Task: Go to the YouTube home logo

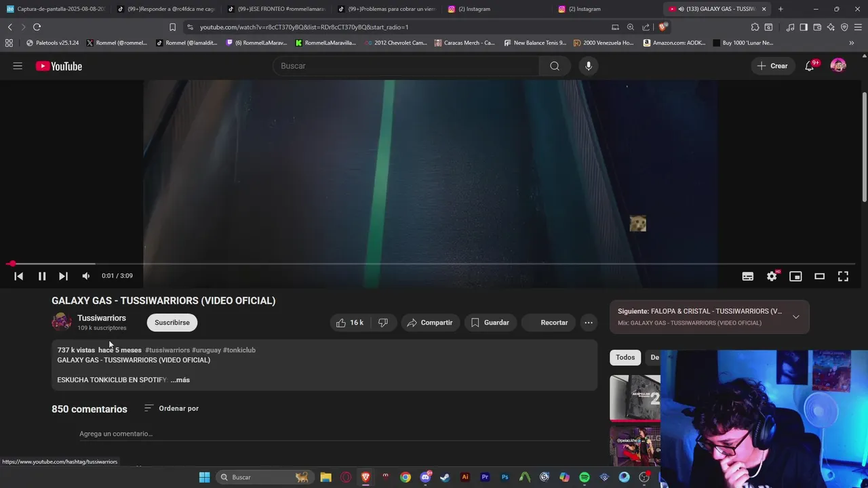Action: tap(59, 66)
